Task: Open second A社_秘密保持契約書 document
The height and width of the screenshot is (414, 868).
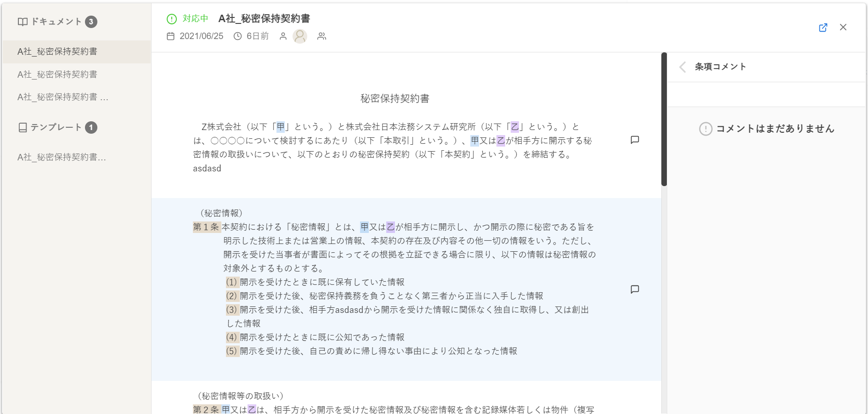Action: pos(57,74)
